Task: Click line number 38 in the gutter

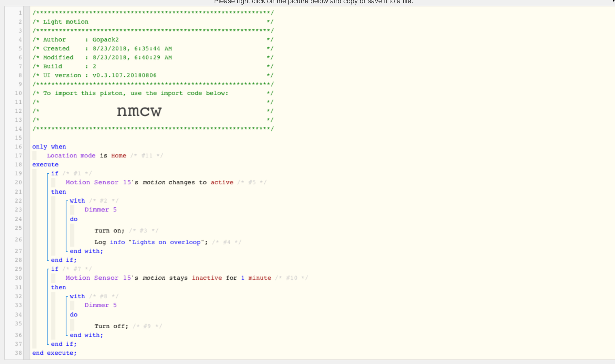Action: pyautogui.click(x=18, y=353)
